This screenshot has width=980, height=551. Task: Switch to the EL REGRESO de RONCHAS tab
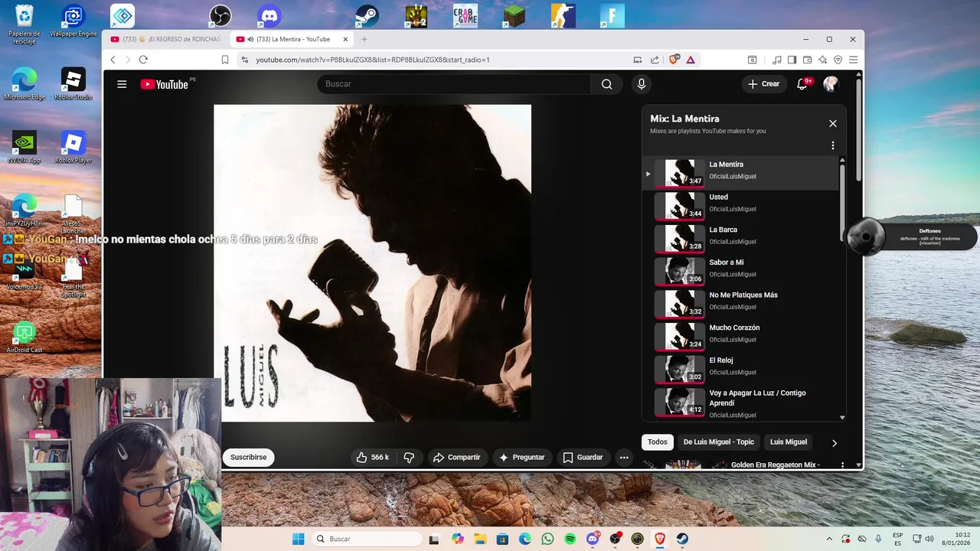(166, 39)
